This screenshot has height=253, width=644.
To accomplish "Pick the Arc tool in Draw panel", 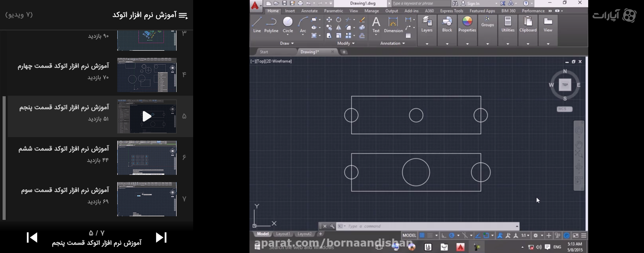I will (x=303, y=25).
